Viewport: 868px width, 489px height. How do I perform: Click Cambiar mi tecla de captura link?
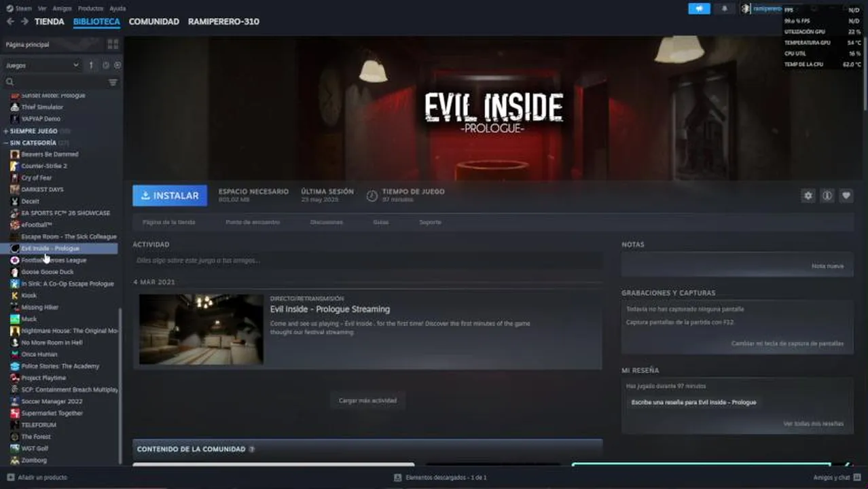[787, 344]
